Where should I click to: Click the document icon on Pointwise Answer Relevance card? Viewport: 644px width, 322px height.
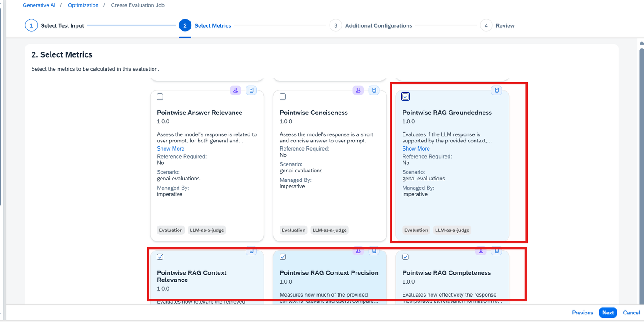pyautogui.click(x=251, y=90)
